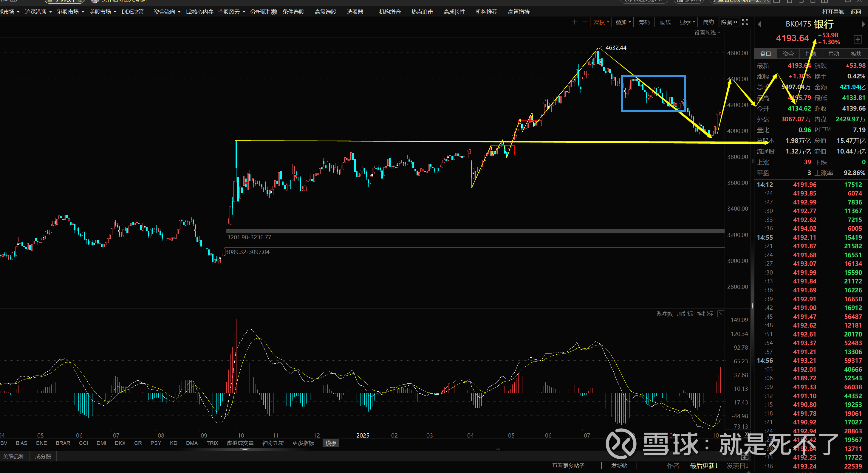The image size is (868, 473).
Task: Click 查看更多帖子 button
Action: 568,466
